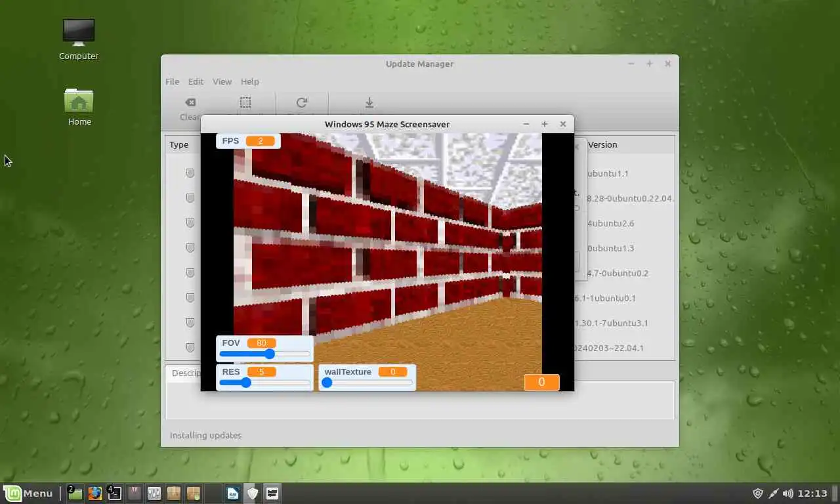Open the Help menu in Update Manager

[249, 81]
